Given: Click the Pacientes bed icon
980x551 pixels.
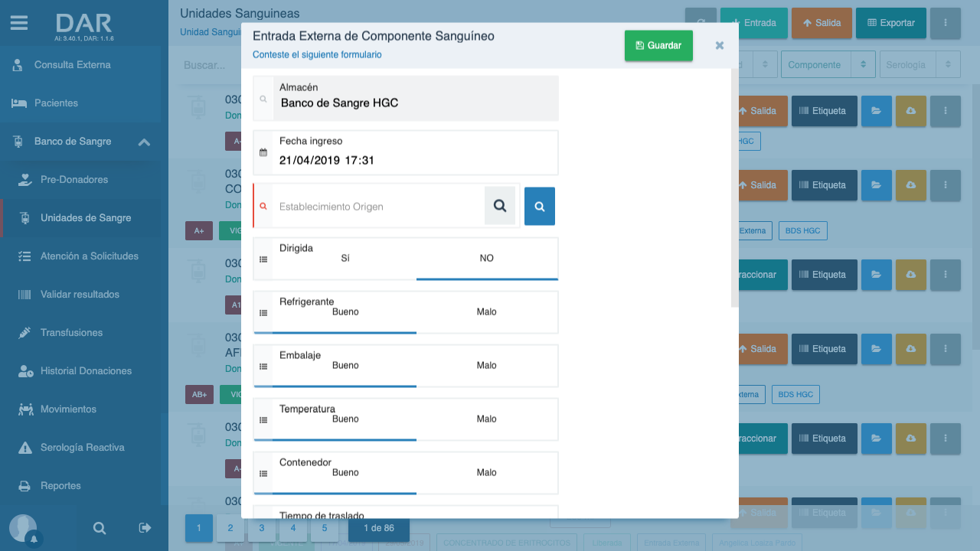Looking at the screenshot, I should (x=18, y=103).
